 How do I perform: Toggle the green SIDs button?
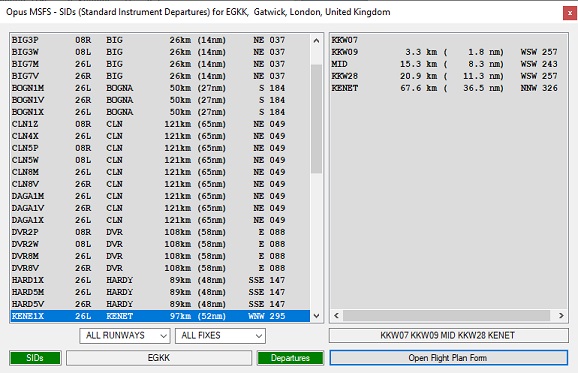(x=35, y=358)
